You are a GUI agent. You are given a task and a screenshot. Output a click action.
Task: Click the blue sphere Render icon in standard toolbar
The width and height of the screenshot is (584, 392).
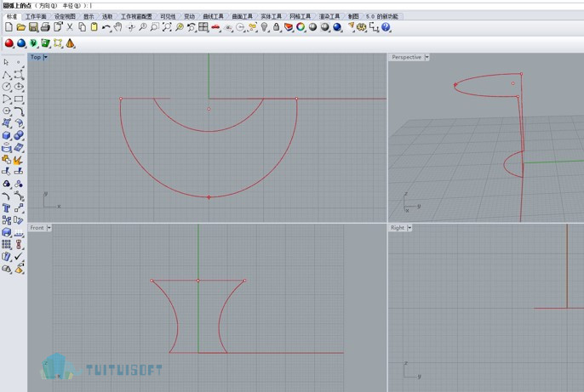[337, 27]
